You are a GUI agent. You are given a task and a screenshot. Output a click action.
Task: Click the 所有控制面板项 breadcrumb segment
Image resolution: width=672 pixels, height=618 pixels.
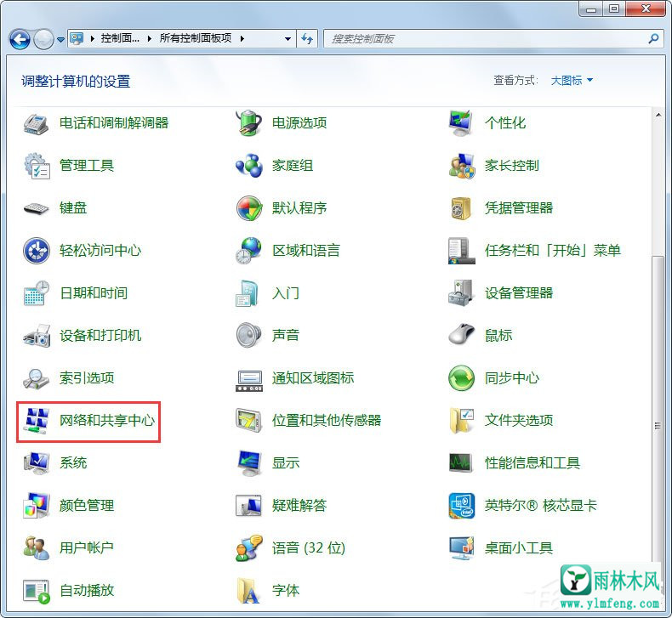[x=196, y=38]
